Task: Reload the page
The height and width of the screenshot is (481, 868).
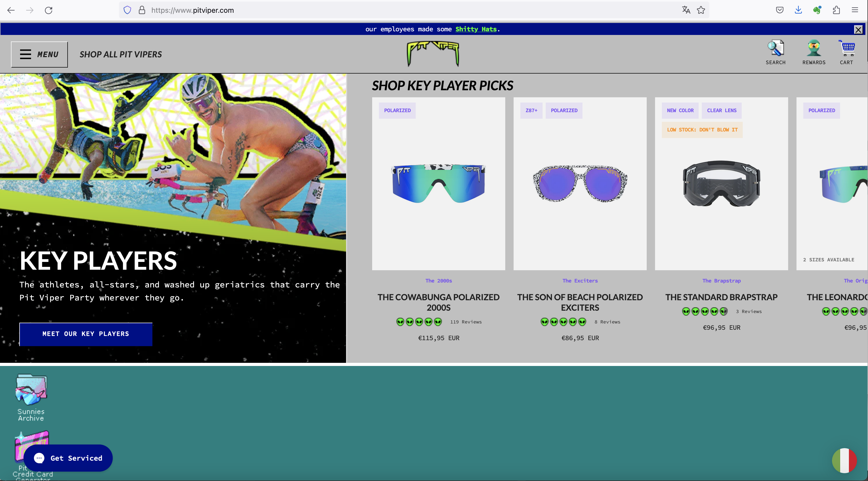Action: [x=49, y=10]
